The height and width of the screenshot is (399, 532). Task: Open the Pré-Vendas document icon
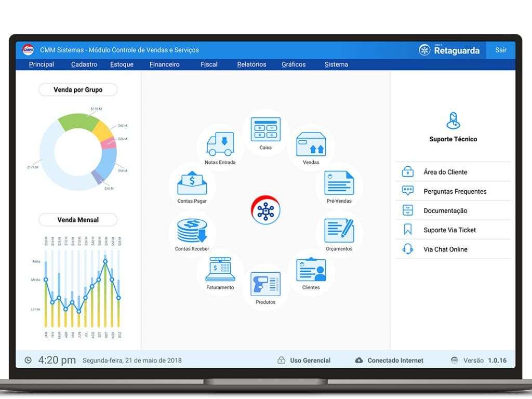tap(339, 183)
